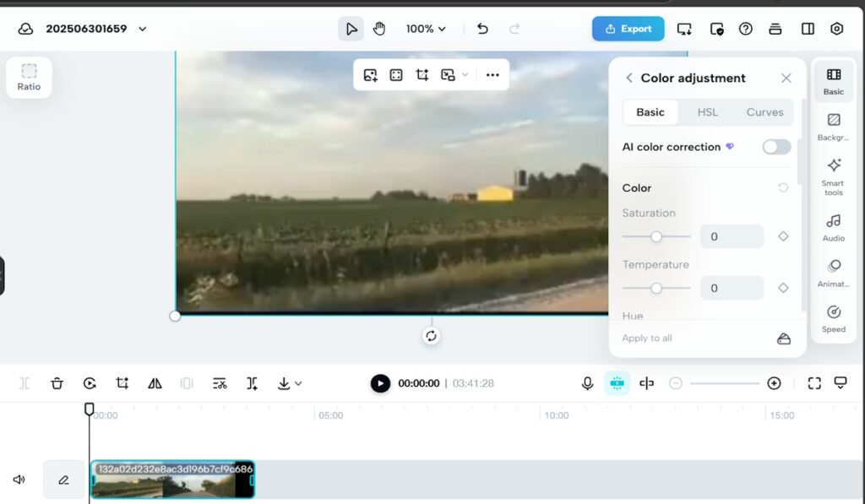Click the Export button
Image resolution: width=865 pixels, height=504 pixels.
click(628, 29)
